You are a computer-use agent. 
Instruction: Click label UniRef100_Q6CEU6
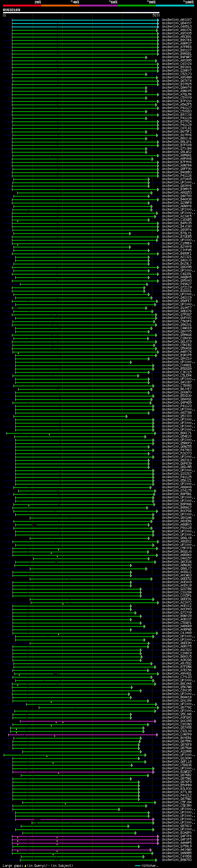point(176,562)
